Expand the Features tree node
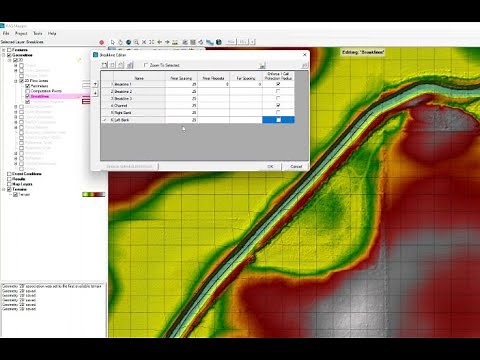The width and height of the screenshot is (480, 360). point(4,50)
